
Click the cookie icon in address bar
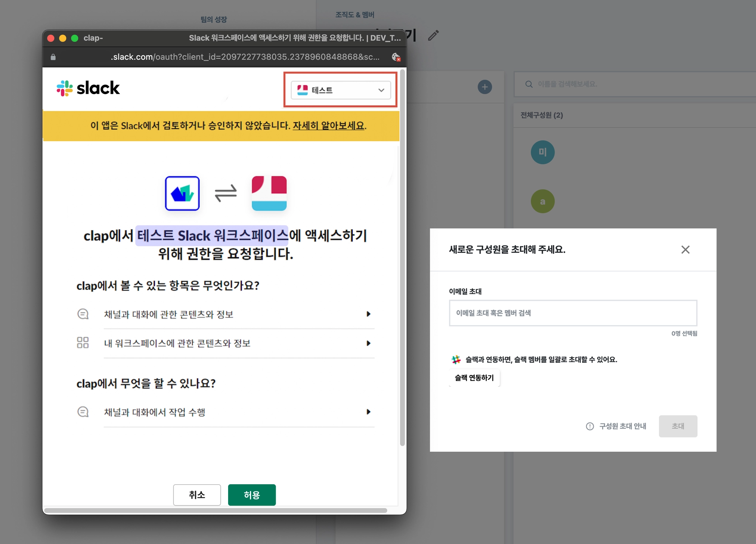tap(396, 57)
